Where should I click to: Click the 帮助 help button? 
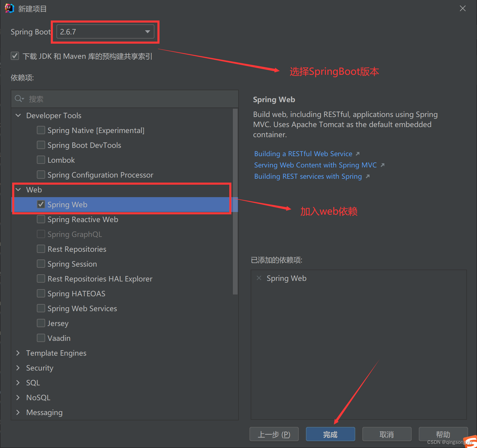(x=443, y=434)
